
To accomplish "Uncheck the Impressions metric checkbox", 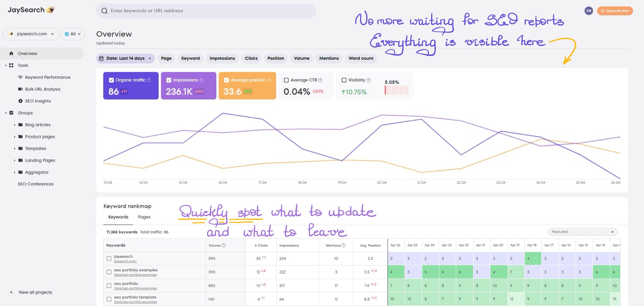I will click(x=169, y=80).
